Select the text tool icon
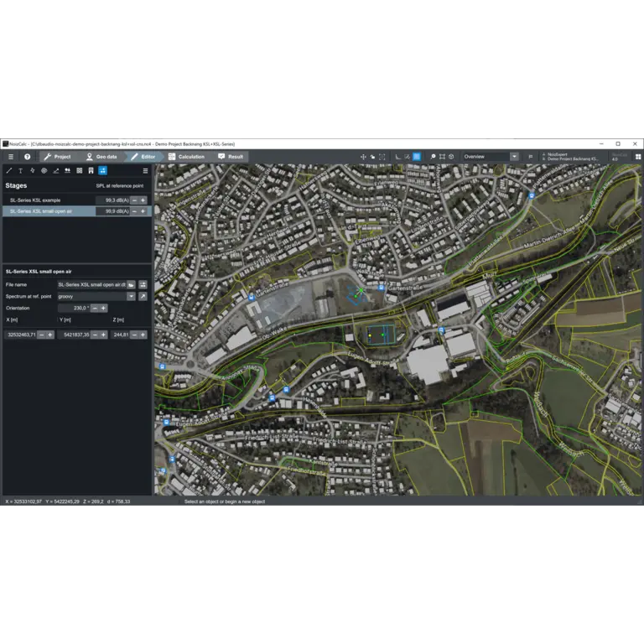Image resolution: width=644 pixels, height=644 pixels. click(20, 170)
